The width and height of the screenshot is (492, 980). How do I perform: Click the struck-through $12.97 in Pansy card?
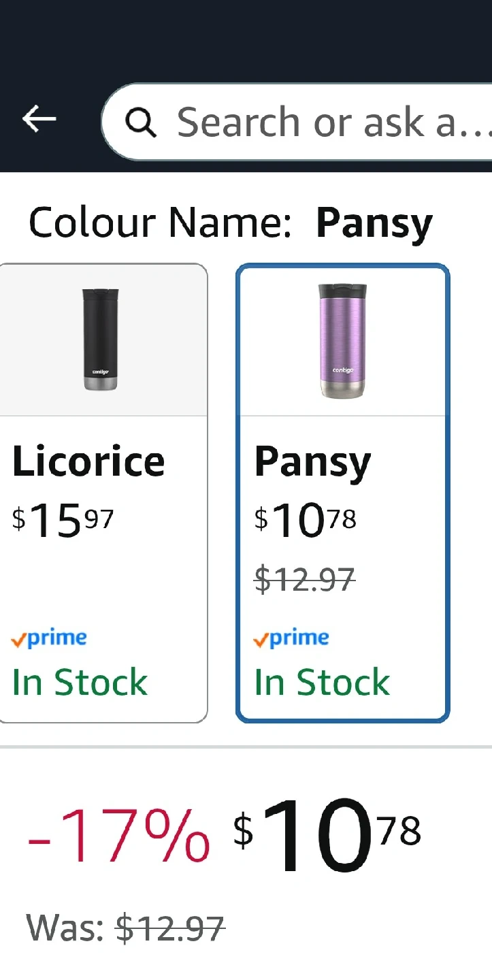point(305,580)
